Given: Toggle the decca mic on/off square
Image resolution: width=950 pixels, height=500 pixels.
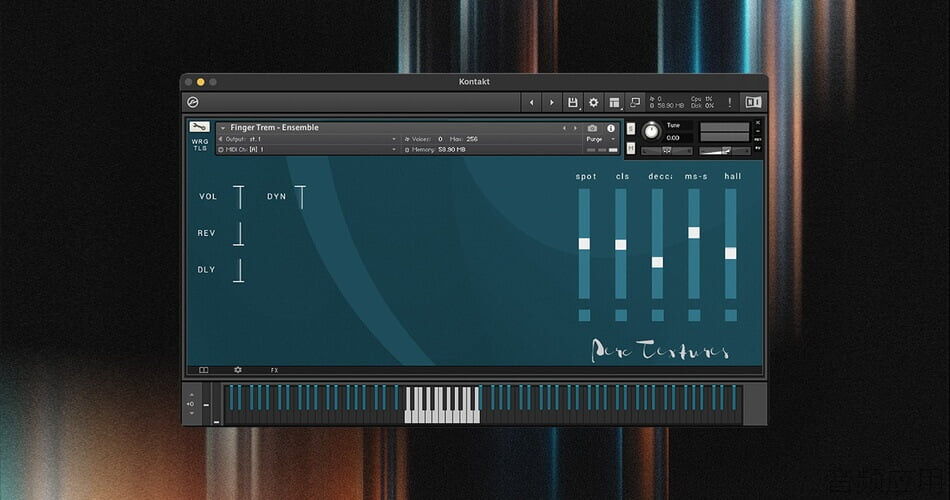Looking at the screenshot, I should click(x=657, y=315).
